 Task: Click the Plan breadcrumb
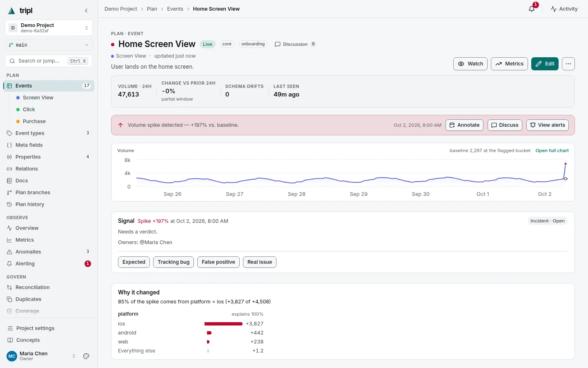[152, 9]
